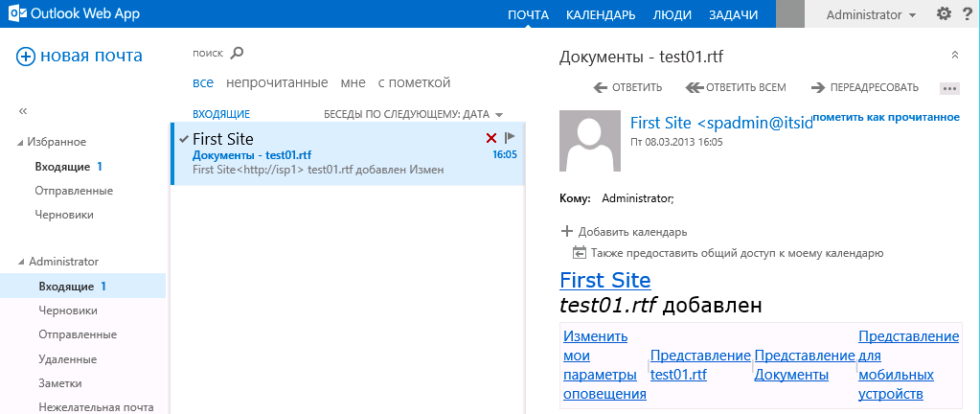Open the settings gear icon
The width and height of the screenshot is (980, 414).
point(943,14)
